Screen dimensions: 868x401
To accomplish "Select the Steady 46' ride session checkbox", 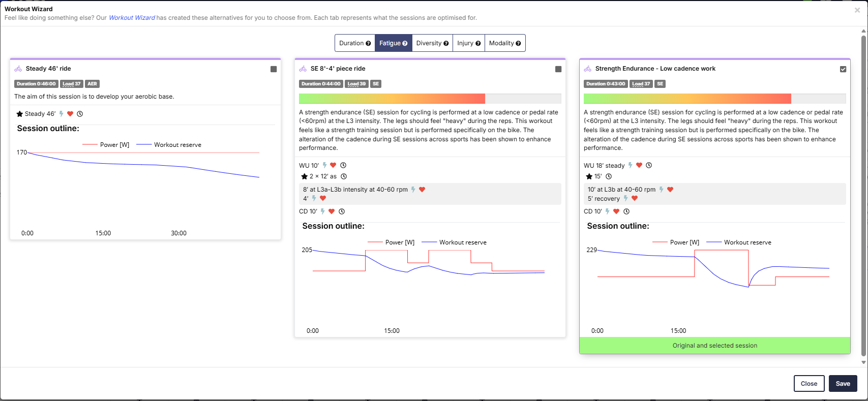I will pyautogui.click(x=274, y=69).
